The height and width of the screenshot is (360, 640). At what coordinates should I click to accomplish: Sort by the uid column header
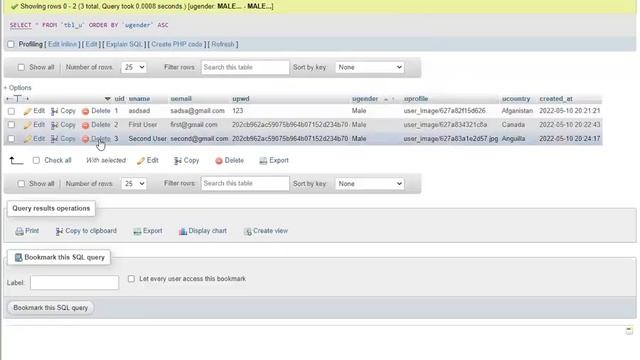pos(119,99)
